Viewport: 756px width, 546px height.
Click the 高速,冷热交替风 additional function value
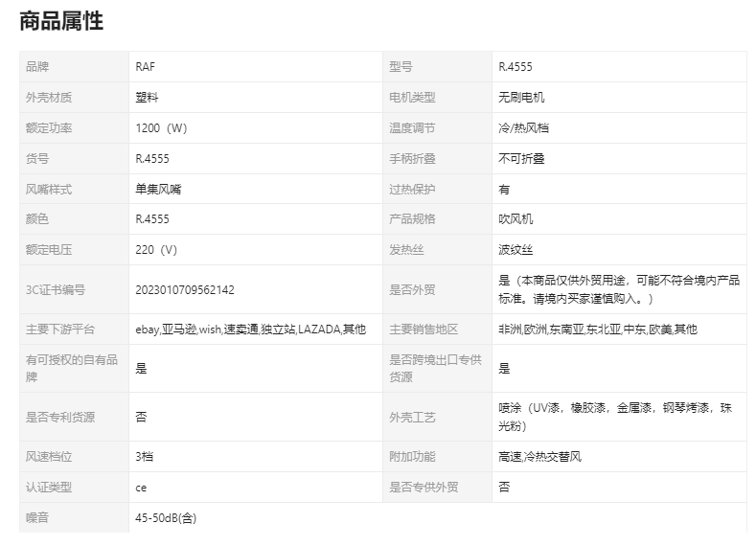(539, 457)
